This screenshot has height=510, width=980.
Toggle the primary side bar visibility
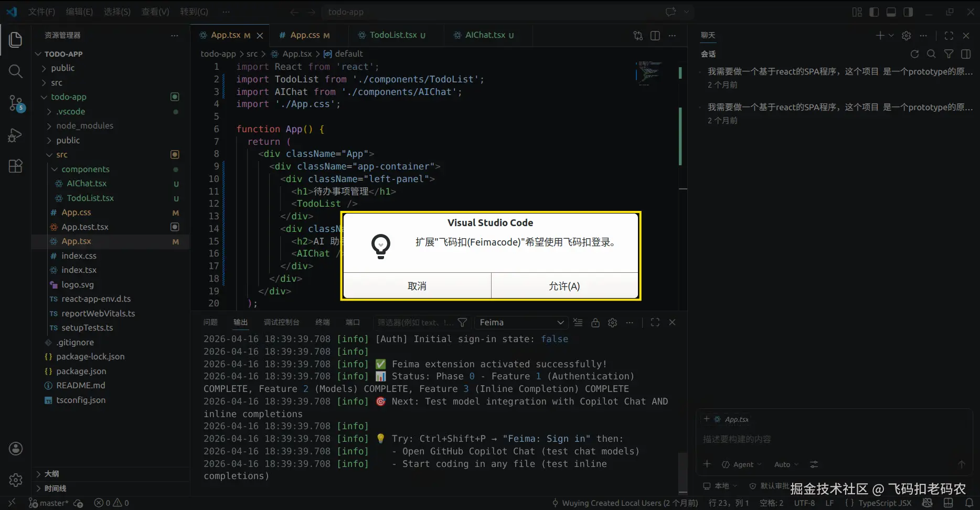(874, 12)
